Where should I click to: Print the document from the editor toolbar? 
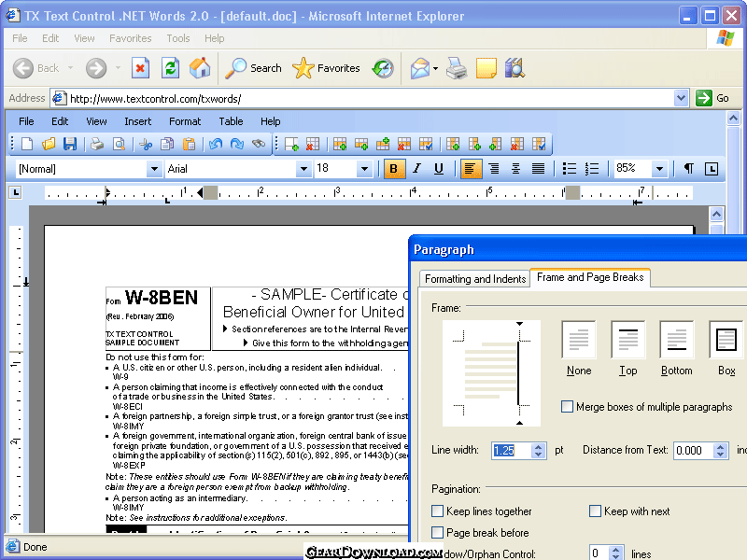[x=97, y=144]
